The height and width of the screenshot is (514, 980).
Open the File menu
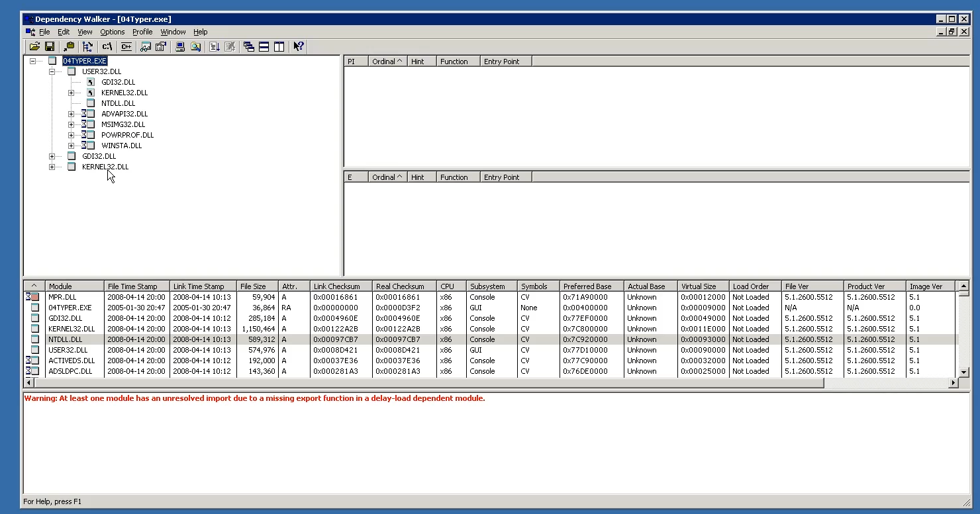tap(44, 32)
